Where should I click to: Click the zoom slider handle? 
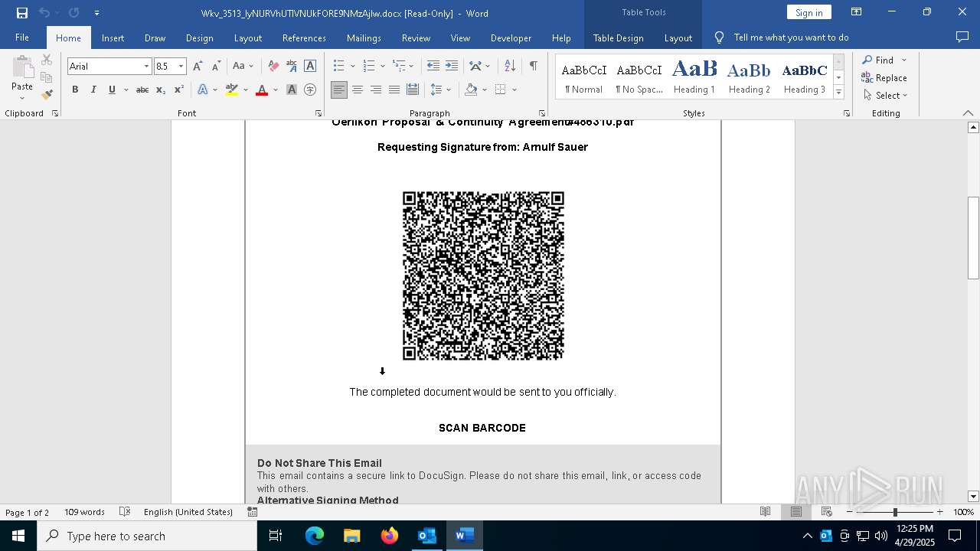[895, 512]
